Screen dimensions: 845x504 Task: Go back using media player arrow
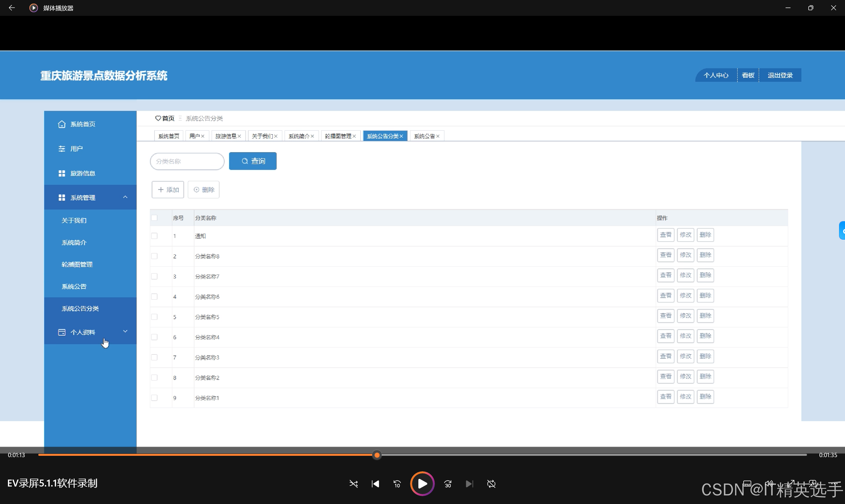[x=12, y=8]
